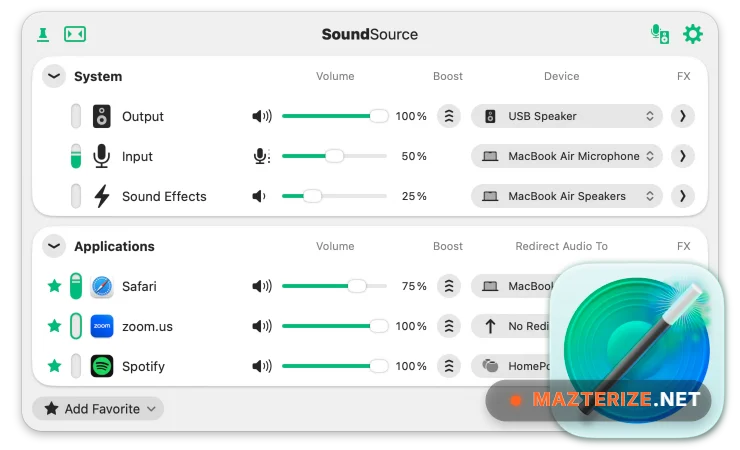Viewport: 740px width, 450px height.
Task: Adjust the Output volume slider
Action: click(335, 116)
